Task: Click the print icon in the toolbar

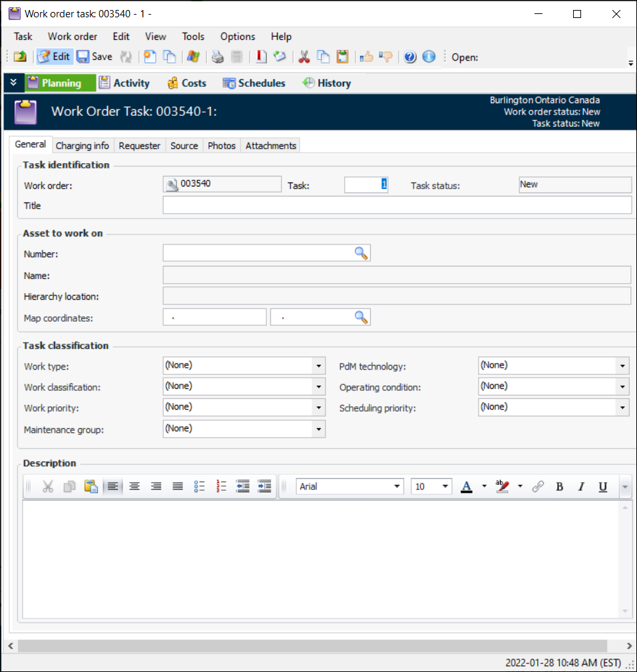Action: tap(218, 57)
